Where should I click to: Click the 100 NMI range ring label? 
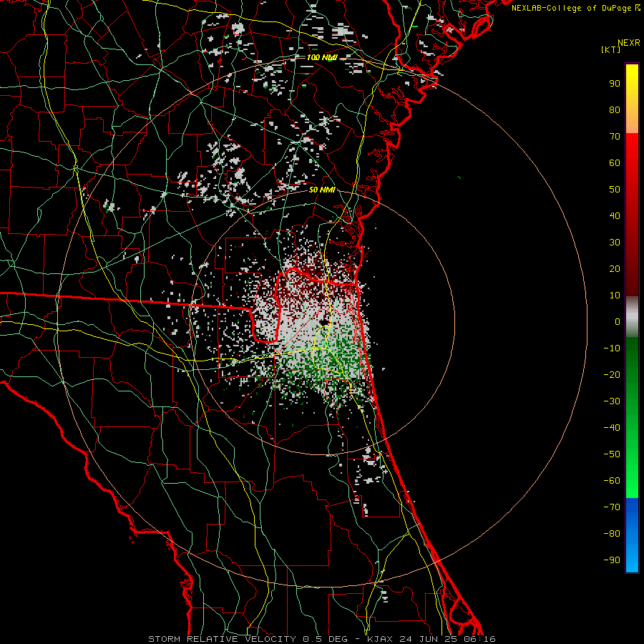click(x=321, y=57)
